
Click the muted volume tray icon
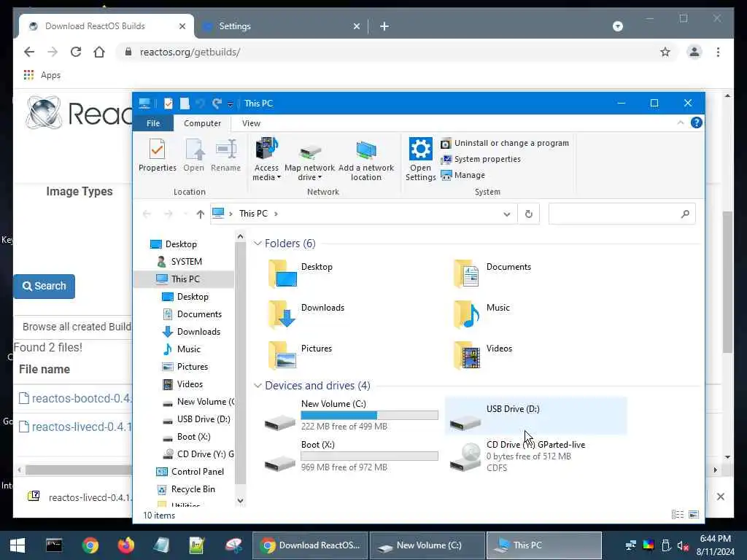(x=683, y=545)
